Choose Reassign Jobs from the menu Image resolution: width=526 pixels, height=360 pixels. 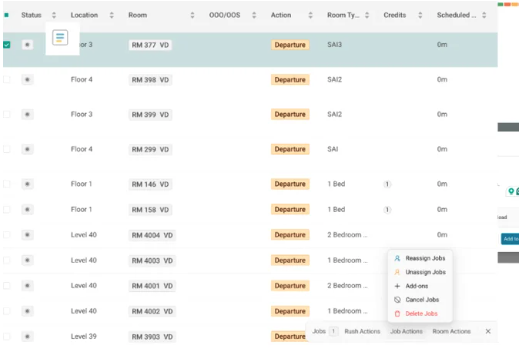(420, 258)
